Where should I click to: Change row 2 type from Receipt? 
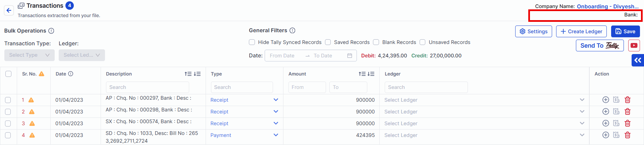[x=245, y=112]
